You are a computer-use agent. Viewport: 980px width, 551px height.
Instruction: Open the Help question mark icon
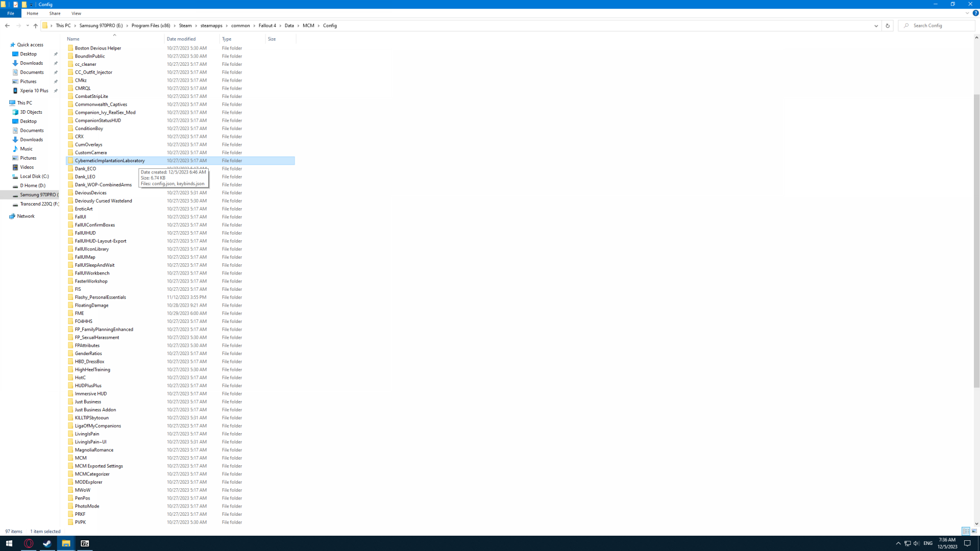975,13
